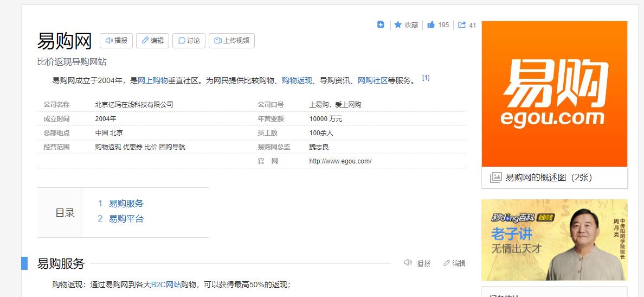The width and height of the screenshot is (644, 297).
Task: Open the 网购社区 link
Action: (x=373, y=80)
